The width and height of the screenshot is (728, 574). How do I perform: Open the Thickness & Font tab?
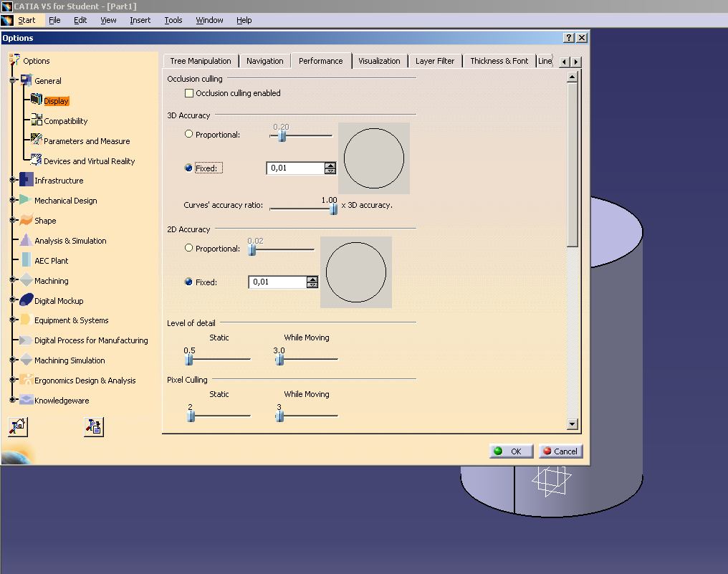[x=499, y=61]
